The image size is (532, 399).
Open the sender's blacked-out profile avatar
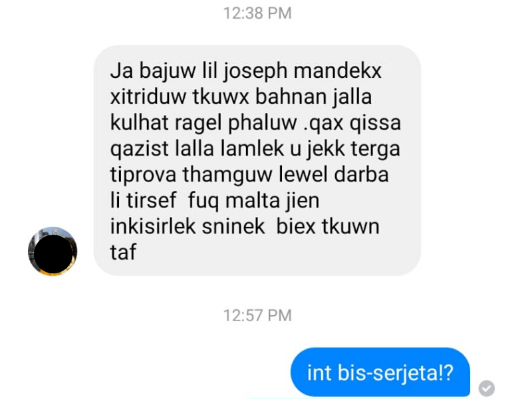click(53, 251)
